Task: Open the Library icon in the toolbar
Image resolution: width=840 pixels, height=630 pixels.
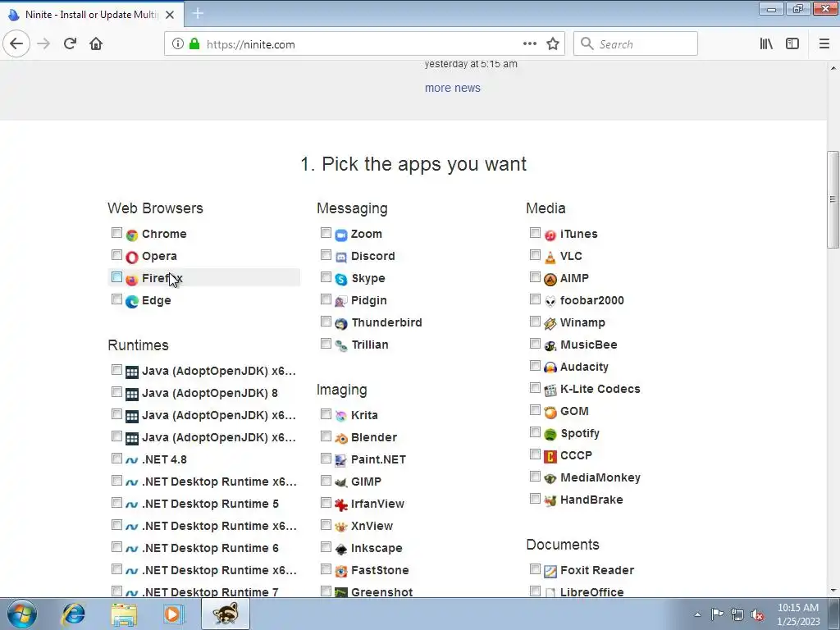Action: [x=766, y=44]
